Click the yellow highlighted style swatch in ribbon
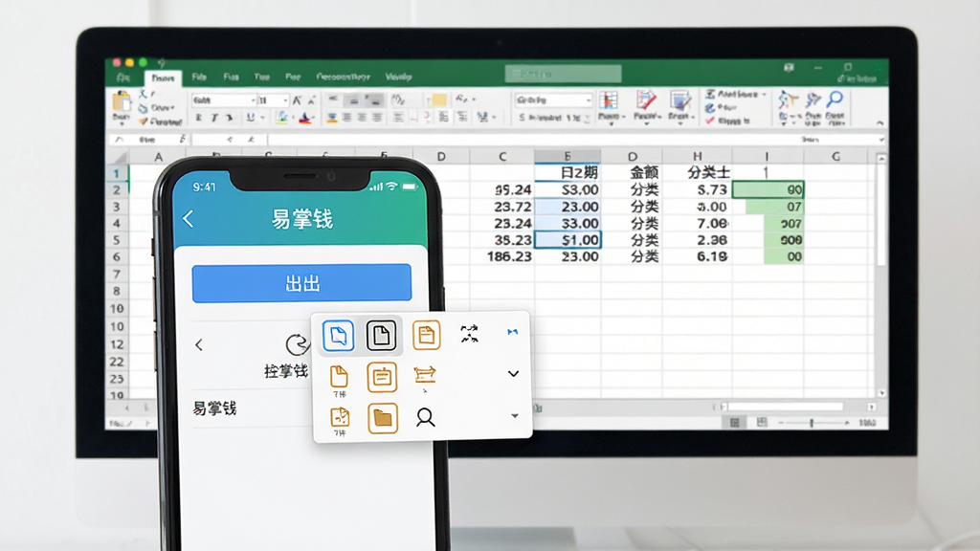This screenshot has height=551, width=980. (439, 99)
